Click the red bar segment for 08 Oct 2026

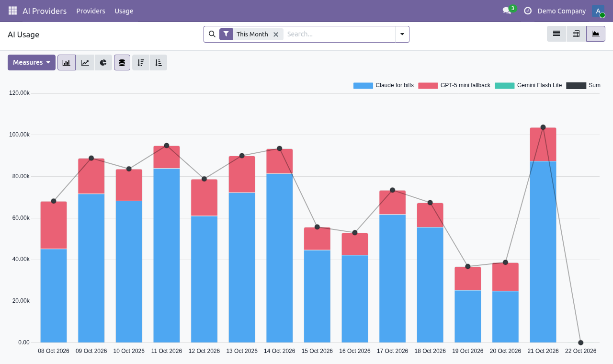(x=54, y=225)
